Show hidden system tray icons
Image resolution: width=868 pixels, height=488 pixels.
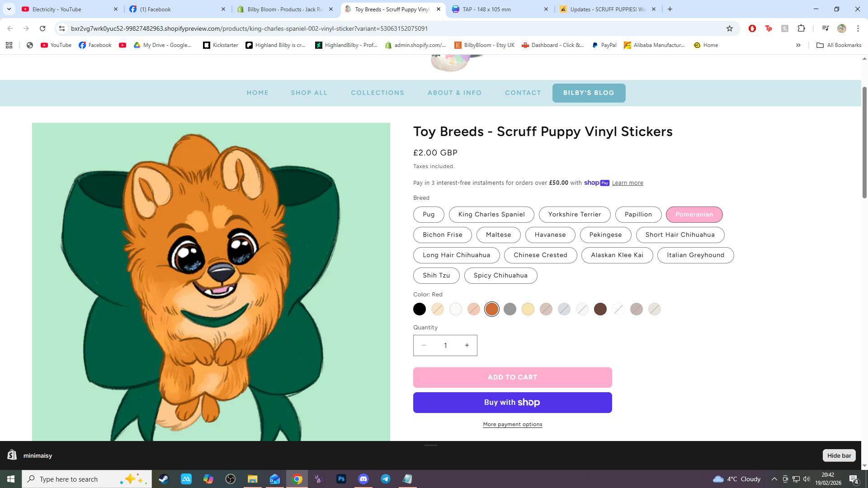[x=774, y=479]
